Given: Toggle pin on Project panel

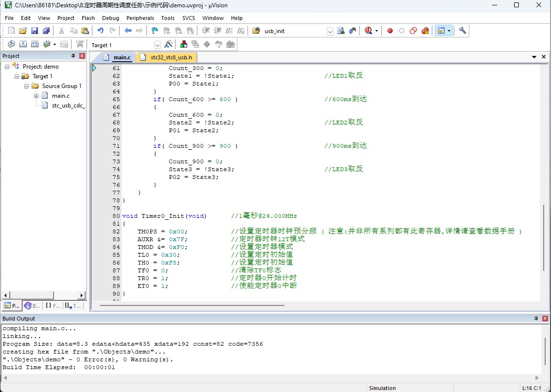Looking at the screenshot, I should (73, 56).
